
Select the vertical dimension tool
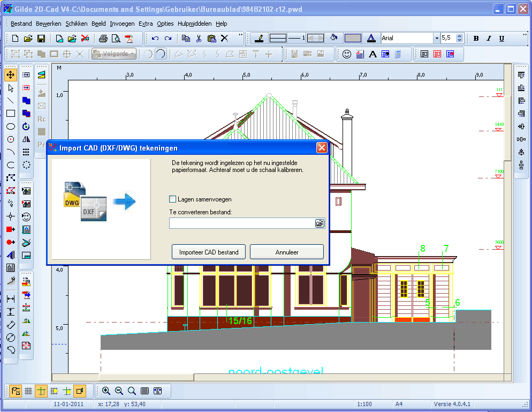(x=11, y=312)
